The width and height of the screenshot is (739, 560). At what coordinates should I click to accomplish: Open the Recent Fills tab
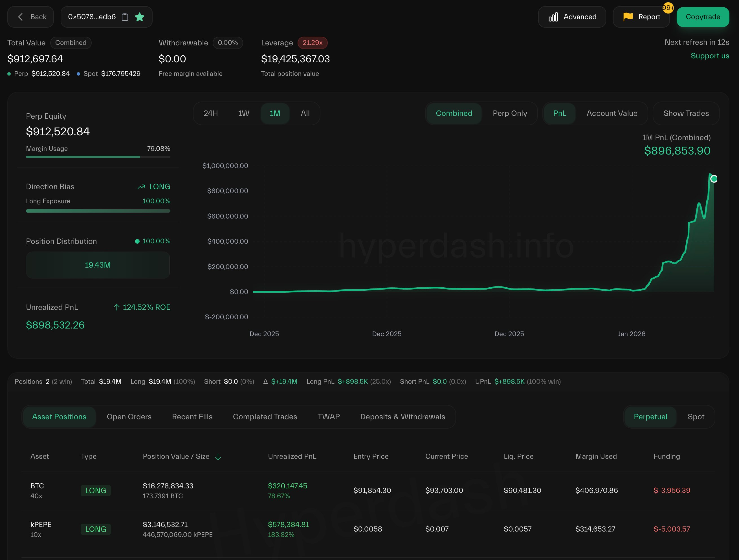[192, 417]
